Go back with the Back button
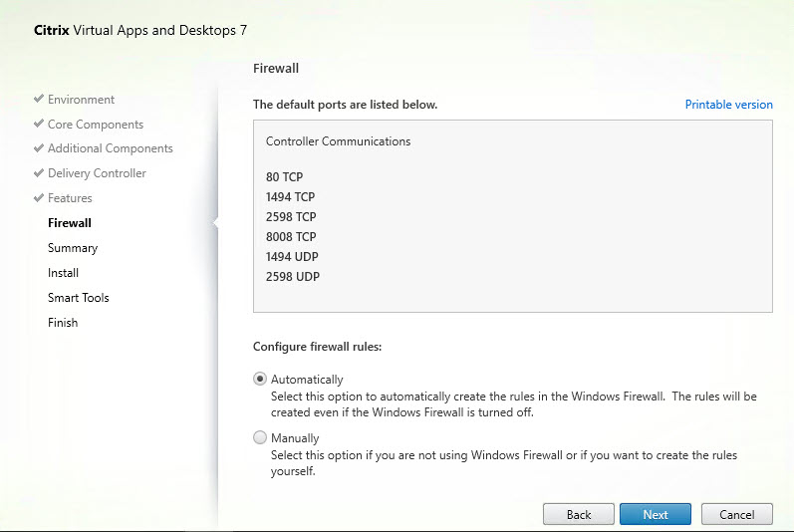 click(578, 514)
